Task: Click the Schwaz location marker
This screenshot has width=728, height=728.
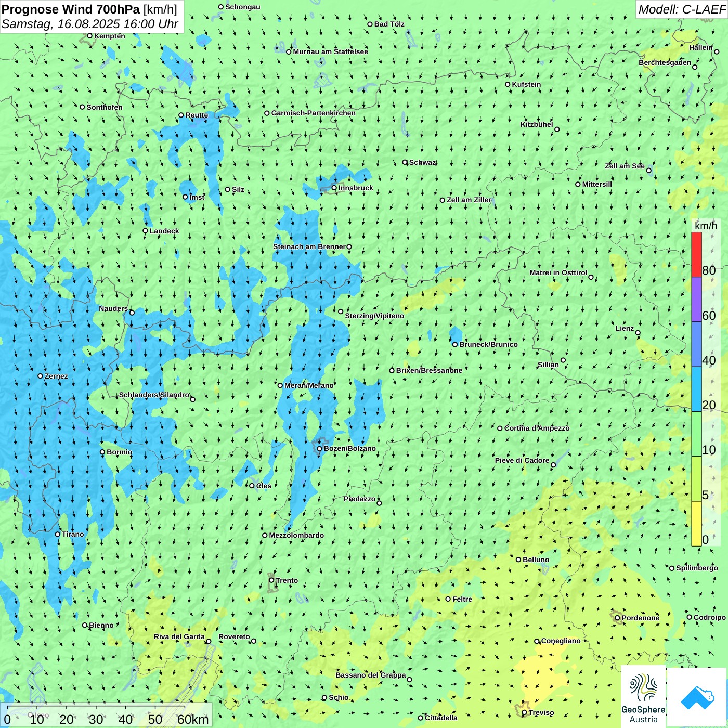Action: coord(405,162)
